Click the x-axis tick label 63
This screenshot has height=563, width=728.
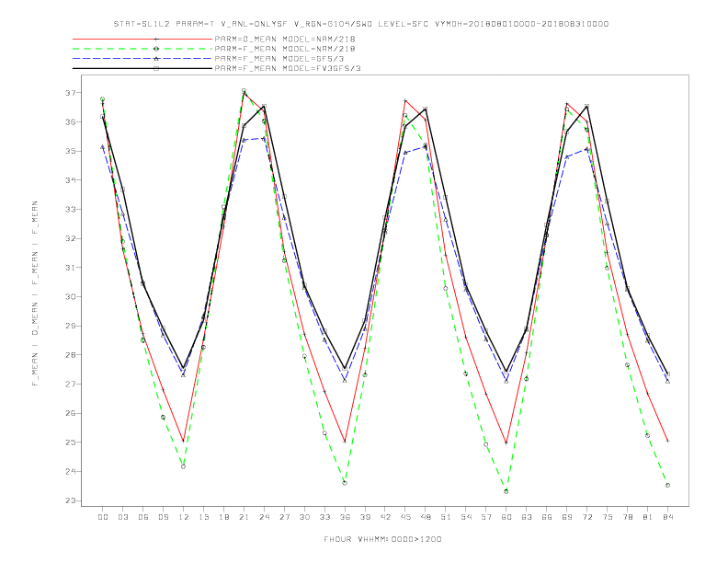point(527,517)
